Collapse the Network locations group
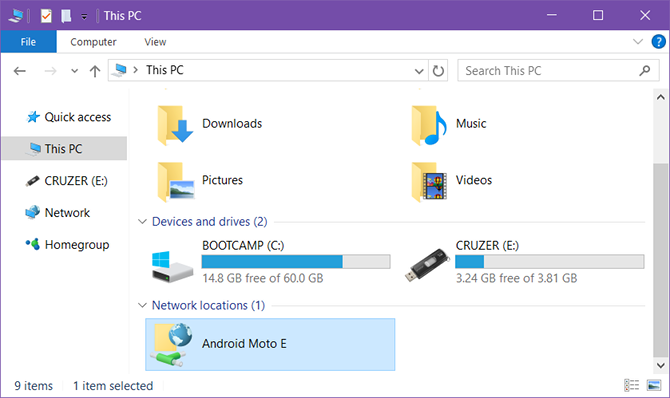The width and height of the screenshot is (670, 398). (142, 305)
